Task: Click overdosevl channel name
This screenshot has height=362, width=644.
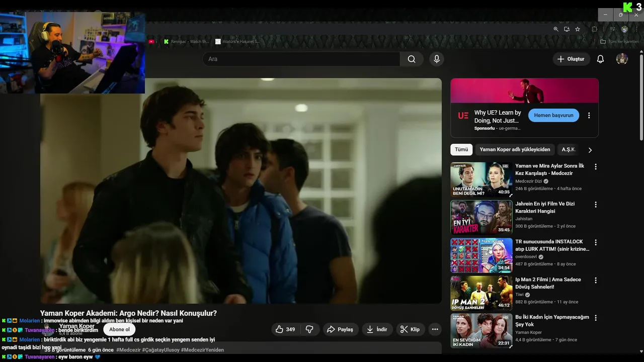Action: [x=526, y=256]
